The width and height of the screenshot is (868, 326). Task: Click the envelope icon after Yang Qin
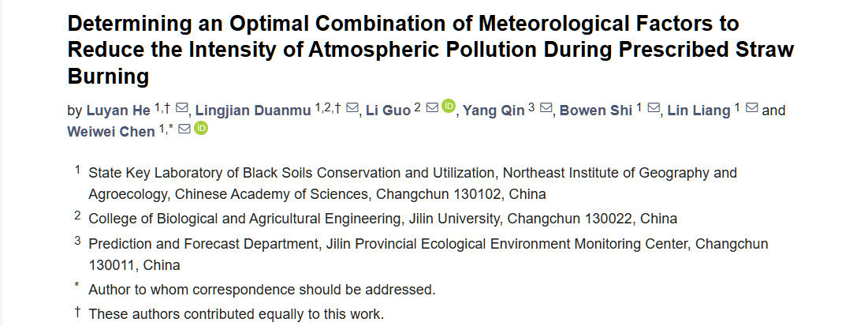click(547, 108)
